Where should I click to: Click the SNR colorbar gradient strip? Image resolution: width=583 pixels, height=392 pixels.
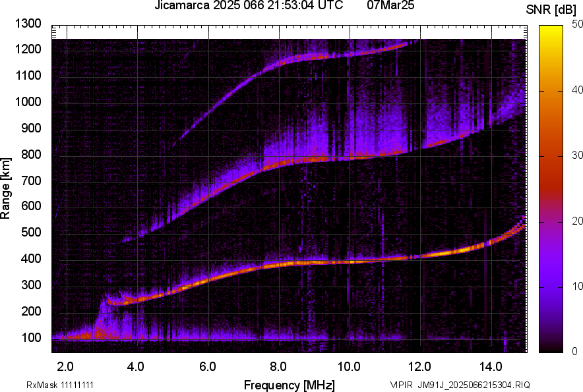[x=551, y=189]
